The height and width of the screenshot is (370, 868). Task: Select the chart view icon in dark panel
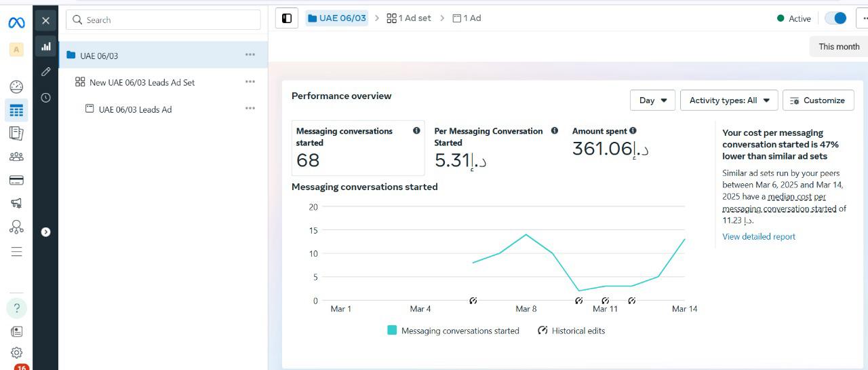click(45, 47)
